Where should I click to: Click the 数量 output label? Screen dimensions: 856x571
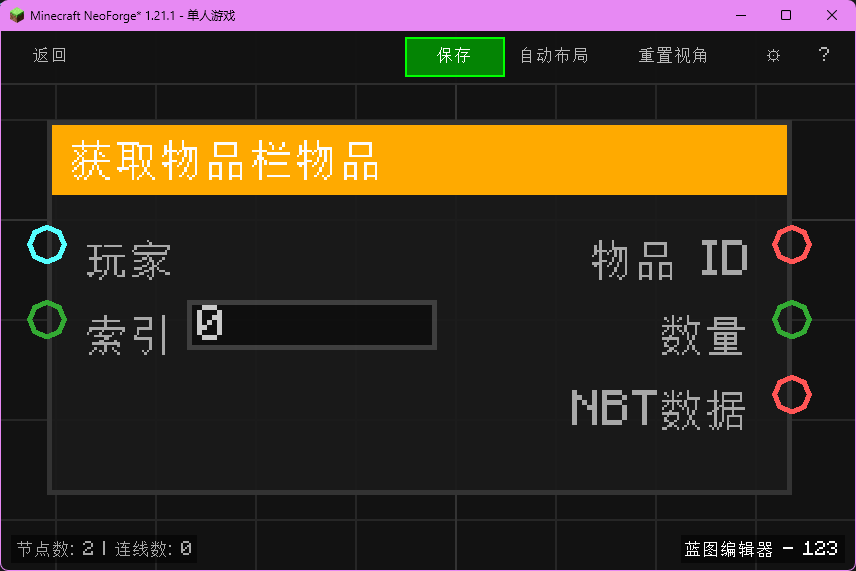point(703,336)
